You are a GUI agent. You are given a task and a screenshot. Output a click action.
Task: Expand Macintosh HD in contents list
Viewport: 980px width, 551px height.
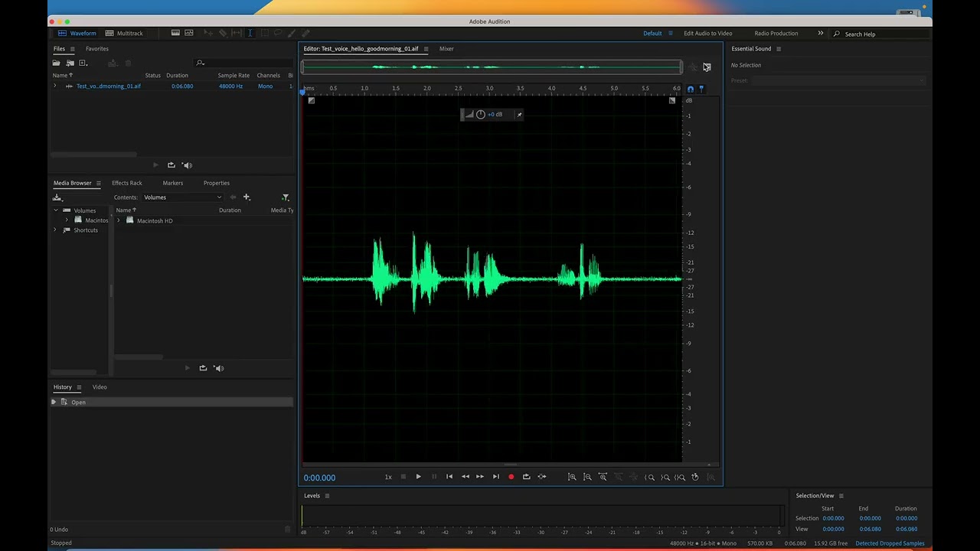click(118, 220)
